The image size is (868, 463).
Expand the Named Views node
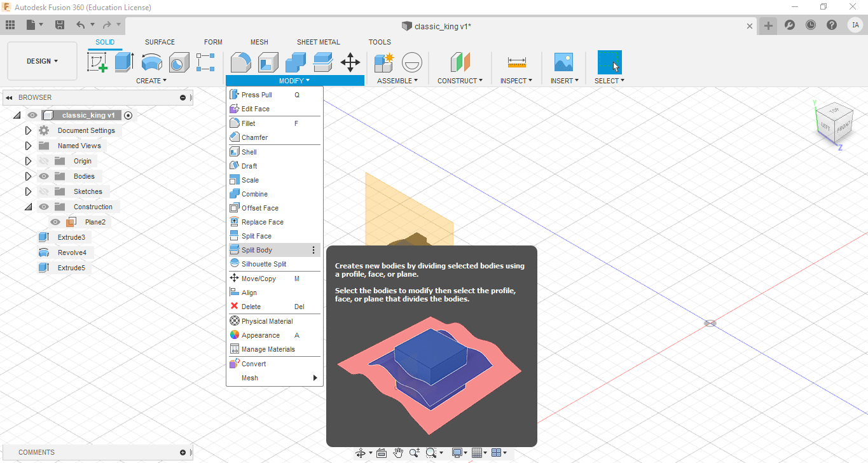(28, 146)
